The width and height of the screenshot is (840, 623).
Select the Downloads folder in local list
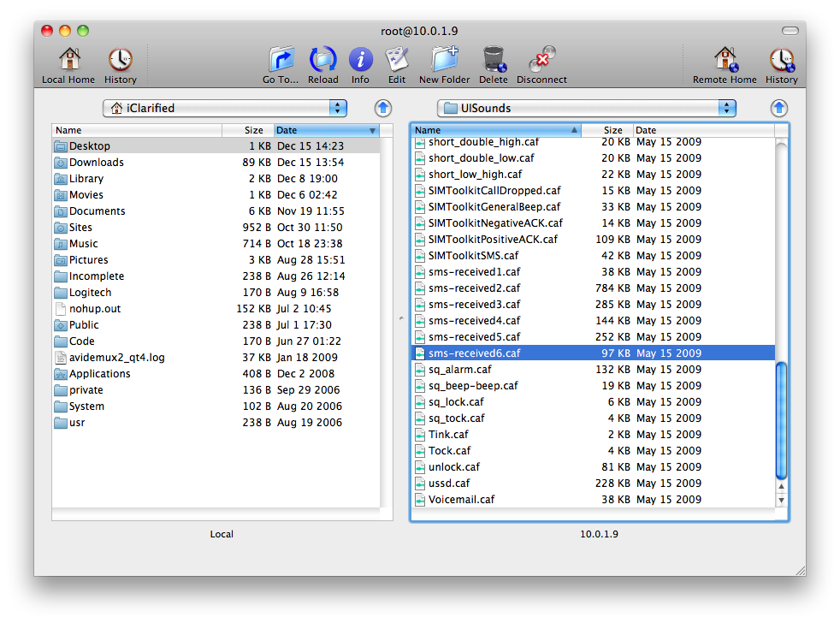click(96, 163)
